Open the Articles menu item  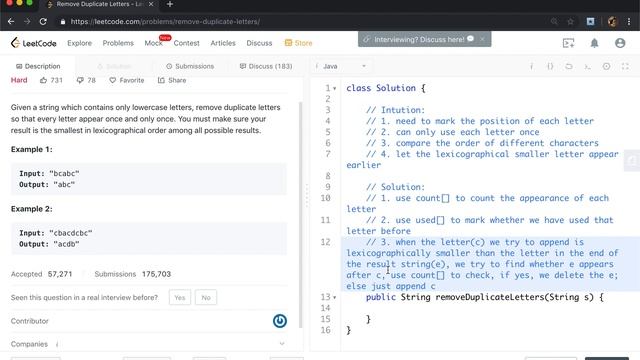[223, 43]
